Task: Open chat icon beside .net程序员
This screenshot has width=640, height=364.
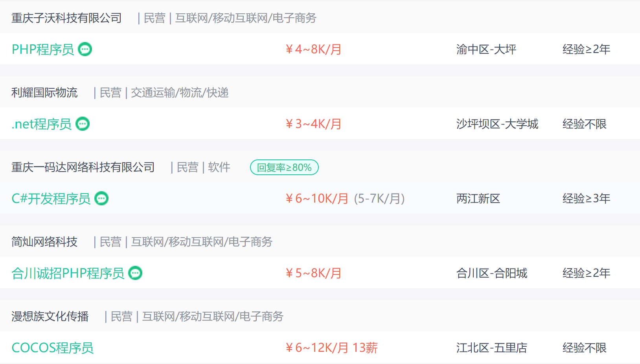Action: coord(83,124)
